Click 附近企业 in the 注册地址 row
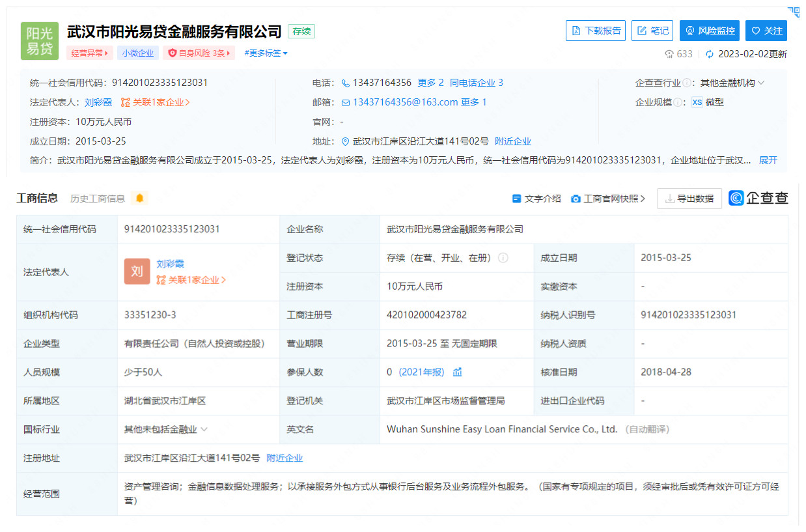The width and height of the screenshot is (806, 532). pos(285,458)
